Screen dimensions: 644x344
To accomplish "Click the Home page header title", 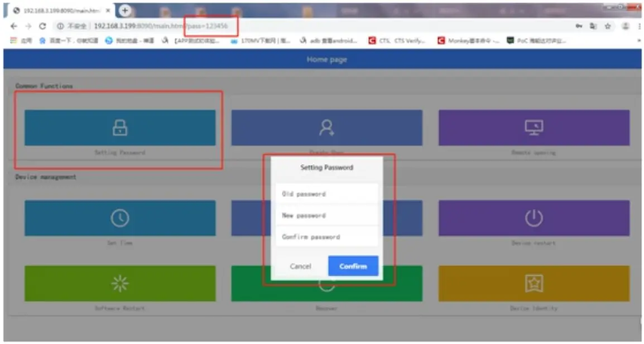I will tap(326, 60).
